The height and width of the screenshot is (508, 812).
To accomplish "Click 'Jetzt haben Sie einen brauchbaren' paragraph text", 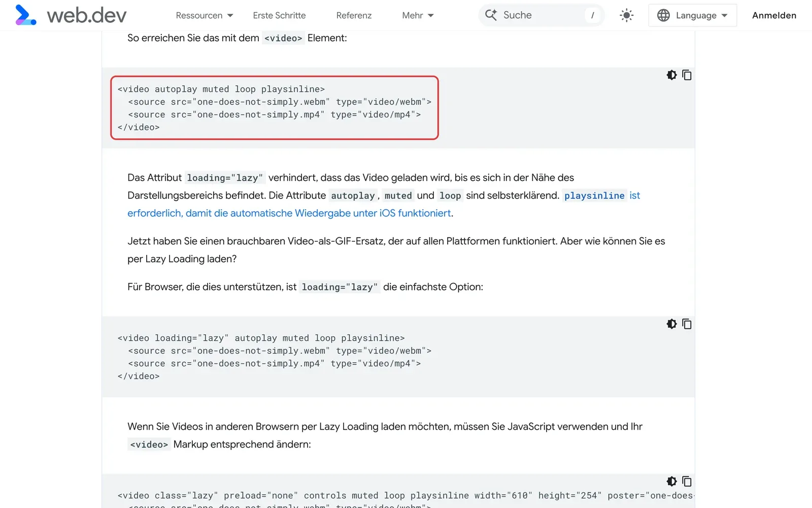I will [396, 250].
